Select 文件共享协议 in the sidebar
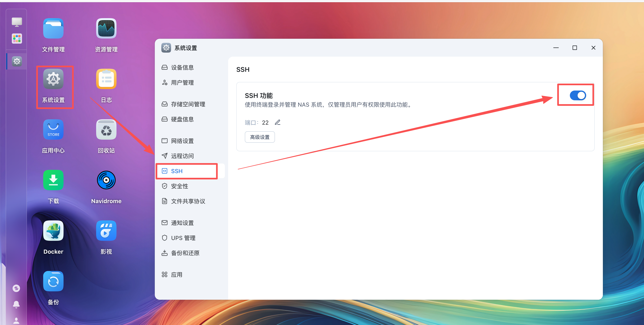 click(x=188, y=201)
